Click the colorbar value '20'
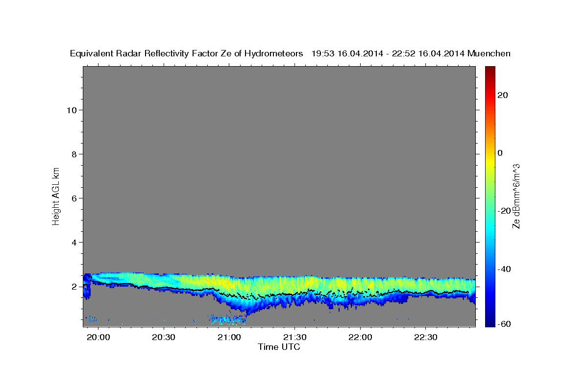 pos(502,95)
